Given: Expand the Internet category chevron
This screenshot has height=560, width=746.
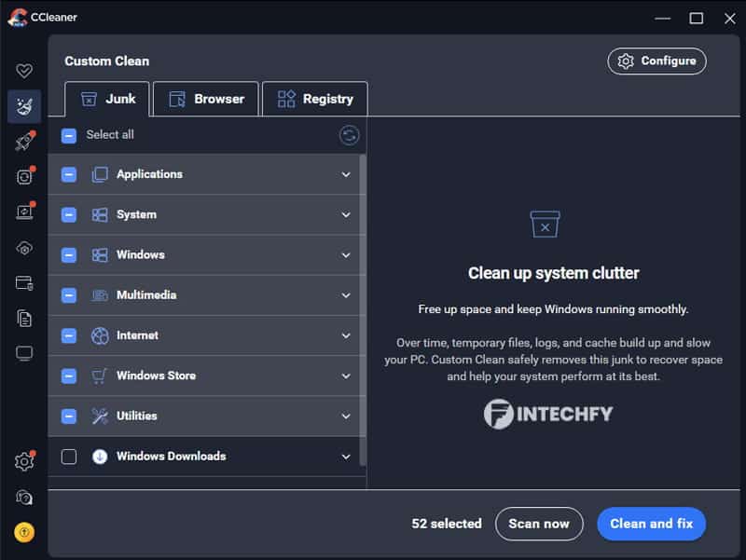Looking at the screenshot, I should [x=346, y=336].
